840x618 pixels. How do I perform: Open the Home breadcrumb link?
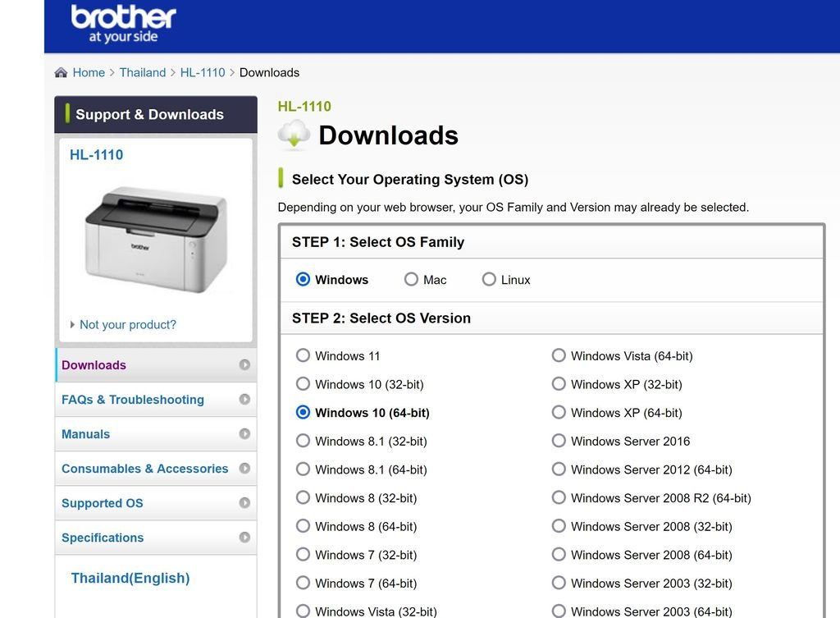89,72
